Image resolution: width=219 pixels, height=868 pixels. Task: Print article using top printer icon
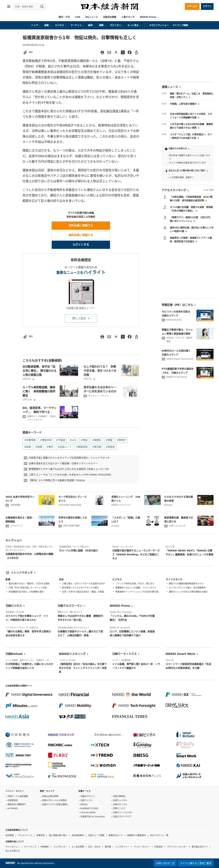click(x=103, y=53)
